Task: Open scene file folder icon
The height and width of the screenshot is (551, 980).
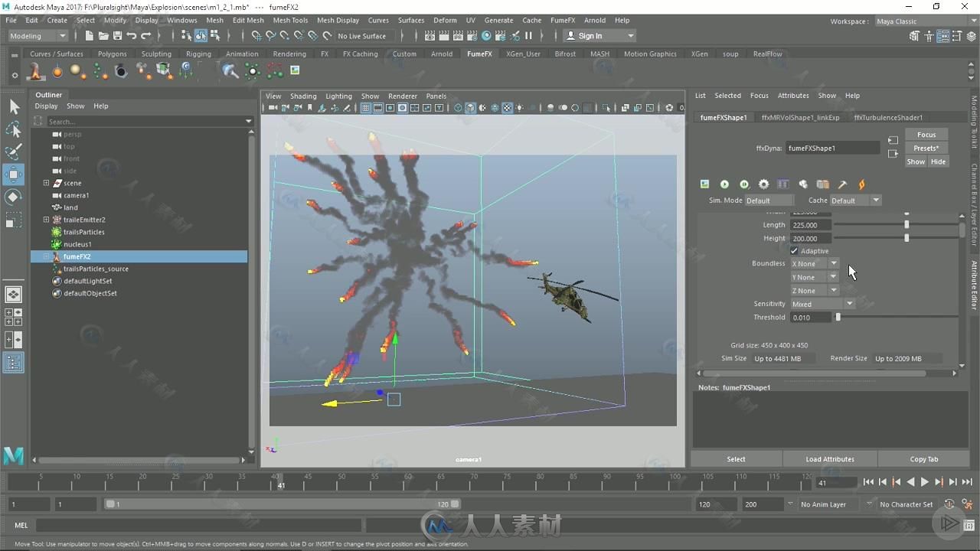Action: (x=103, y=36)
